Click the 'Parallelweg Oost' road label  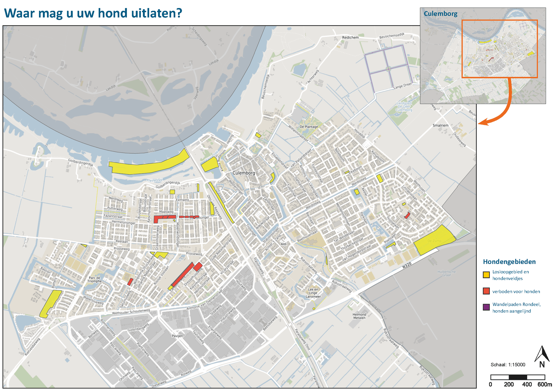point(302,339)
